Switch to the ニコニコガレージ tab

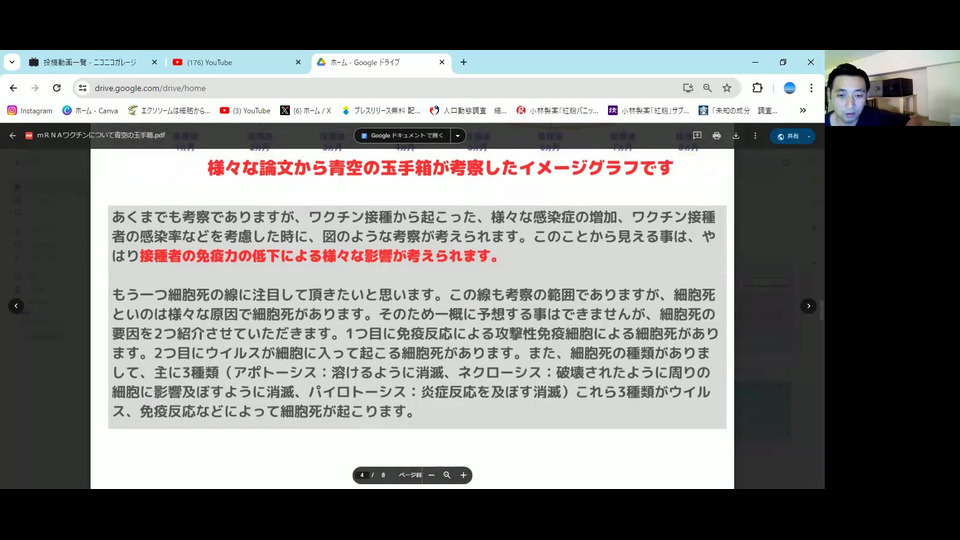(90, 62)
